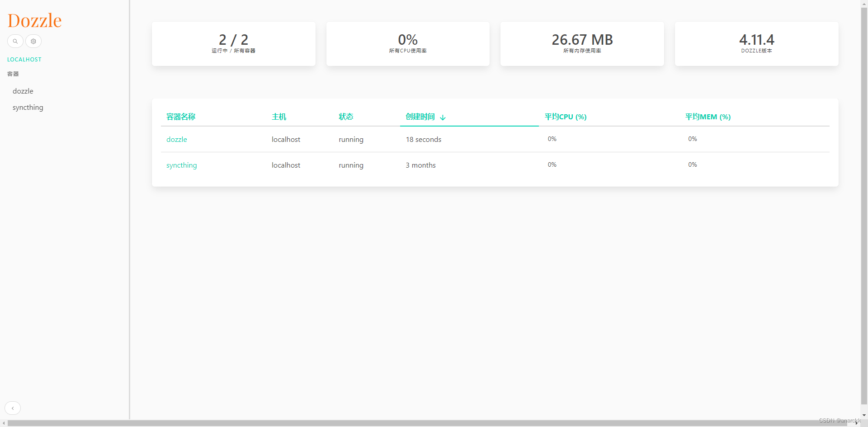Screen dimensions: 868x427
Task: Open Dozzle settings via gear icon
Action: pos(33,41)
